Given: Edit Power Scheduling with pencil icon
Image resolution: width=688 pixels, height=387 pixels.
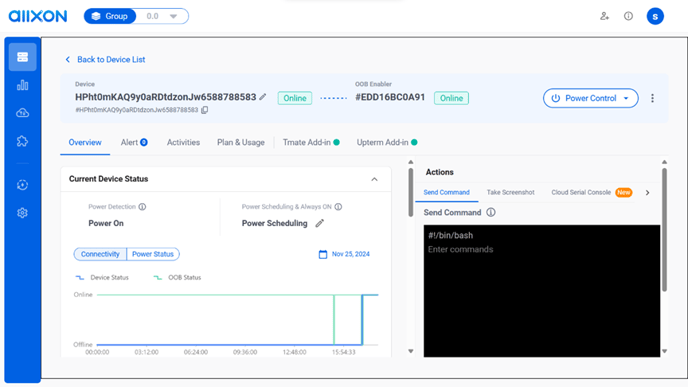Looking at the screenshot, I should (320, 223).
